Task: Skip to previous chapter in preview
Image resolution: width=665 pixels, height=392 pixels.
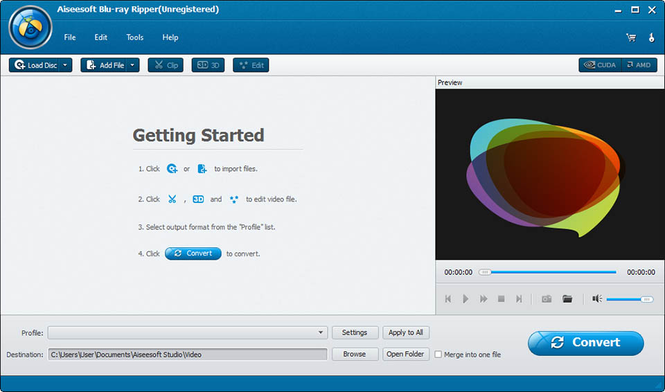Action: [x=448, y=299]
